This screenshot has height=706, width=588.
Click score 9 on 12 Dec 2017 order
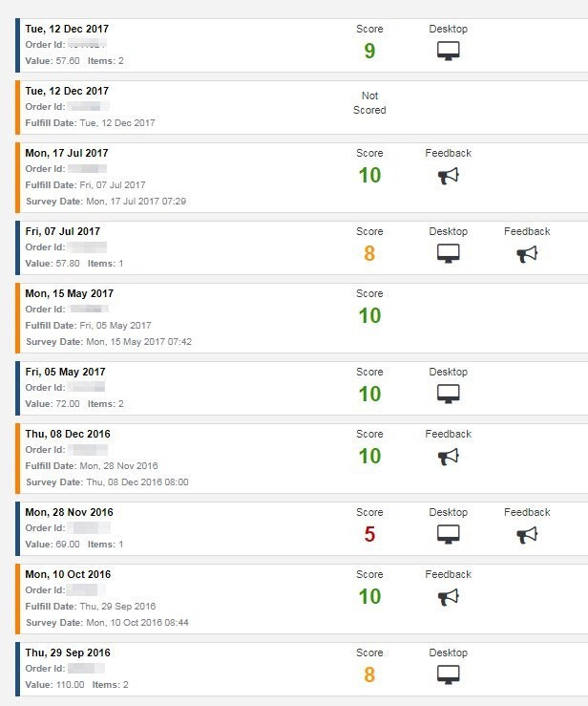coord(369,52)
